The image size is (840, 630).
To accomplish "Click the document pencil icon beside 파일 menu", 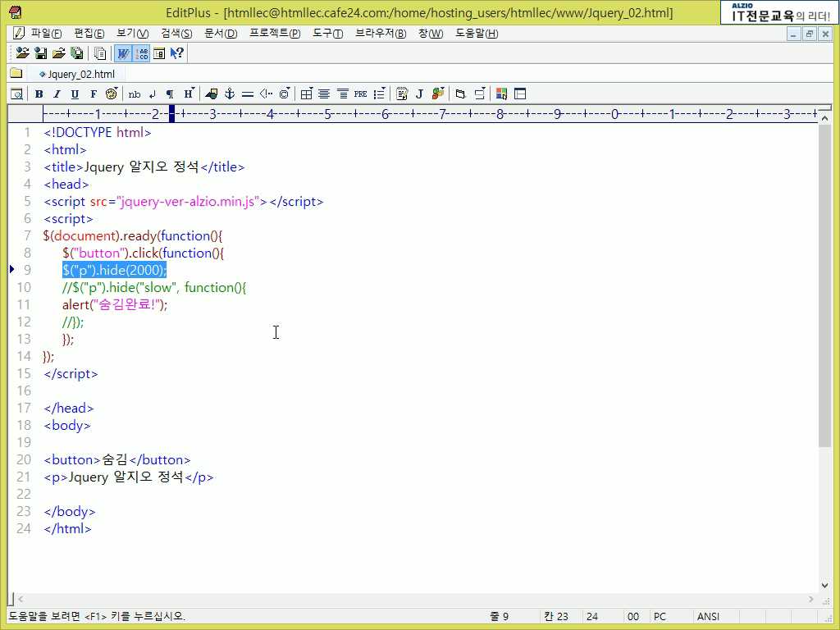I will click(x=18, y=33).
